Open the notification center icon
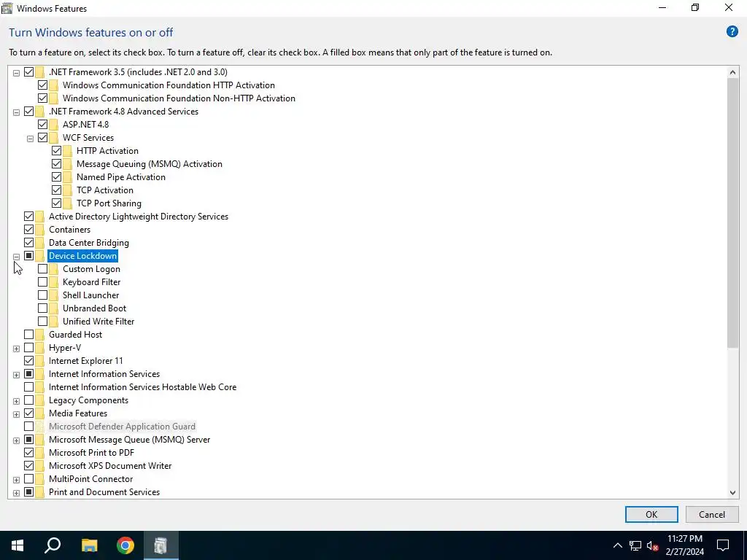 pyautogui.click(x=723, y=545)
